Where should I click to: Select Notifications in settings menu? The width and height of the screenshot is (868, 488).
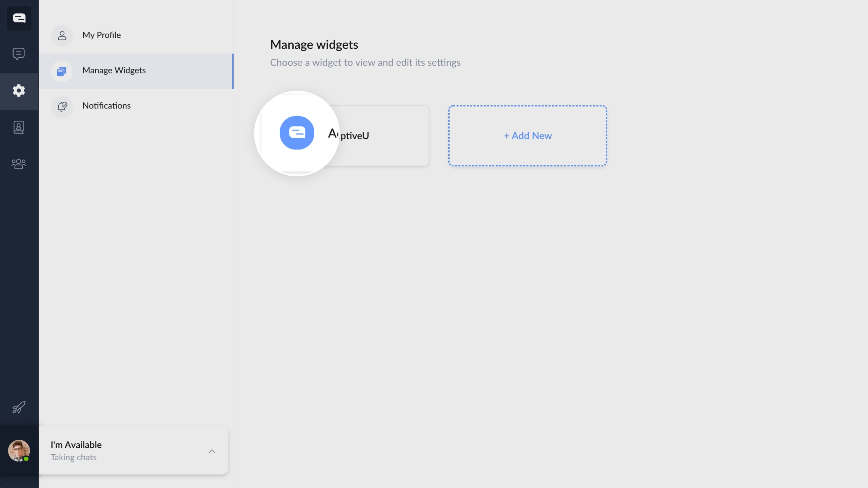click(x=106, y=105)
